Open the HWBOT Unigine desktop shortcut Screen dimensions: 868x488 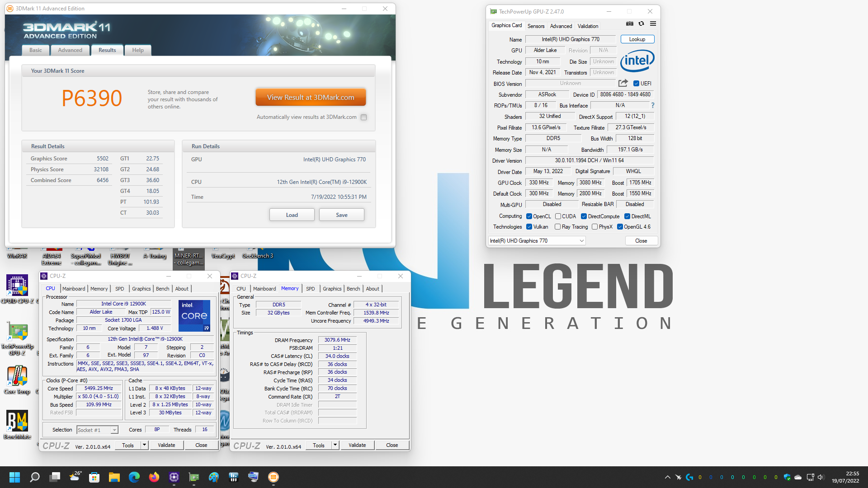pyautogui.click(x=120, y=257)
